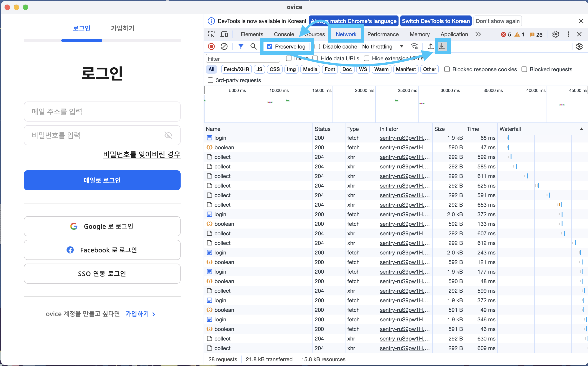Click the email address input field
Viewport: 588px width, 366px height.
coord(102,112)
